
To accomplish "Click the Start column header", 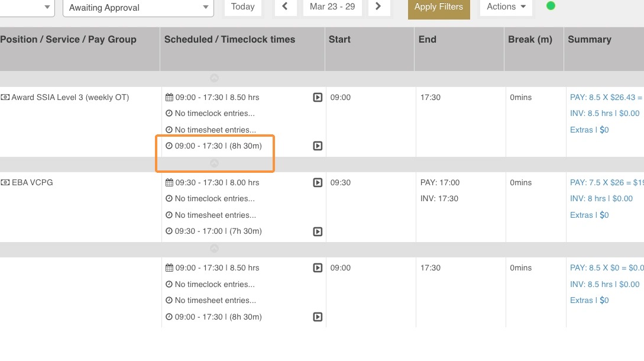I will pyautogui.click(x=339, y=40).
